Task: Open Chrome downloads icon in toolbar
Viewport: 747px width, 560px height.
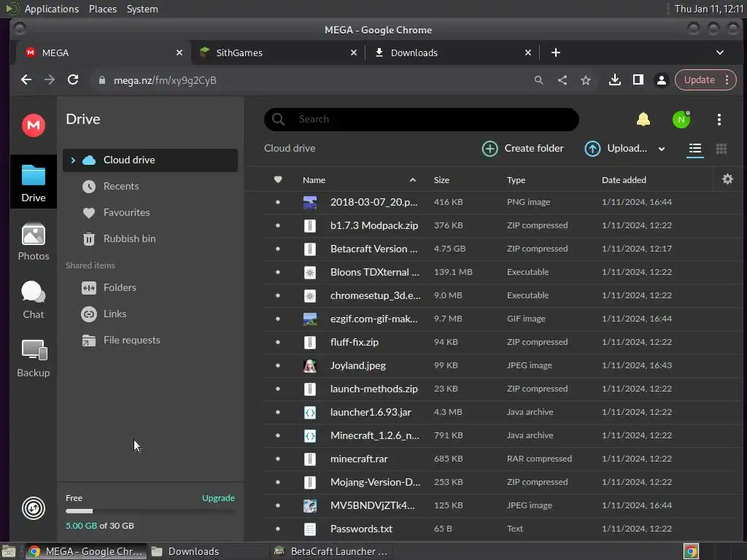Action: click(x=614, y=79)
